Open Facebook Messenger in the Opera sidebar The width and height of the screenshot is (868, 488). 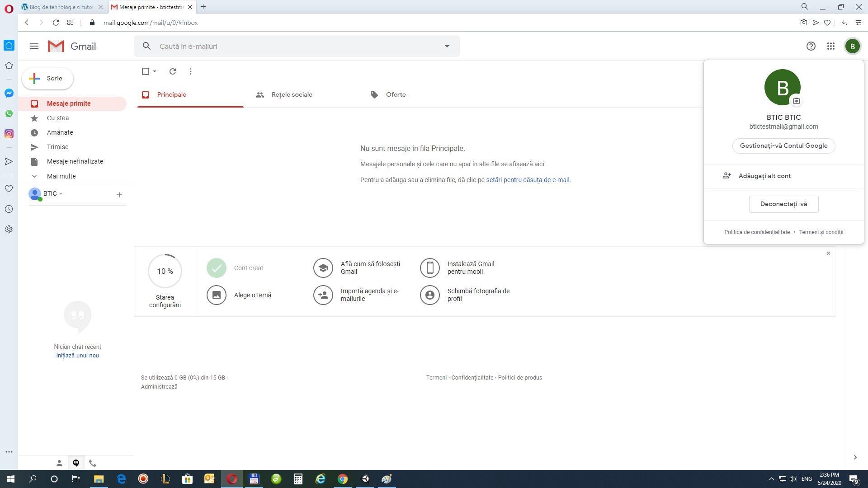click(x=9, y=93)
